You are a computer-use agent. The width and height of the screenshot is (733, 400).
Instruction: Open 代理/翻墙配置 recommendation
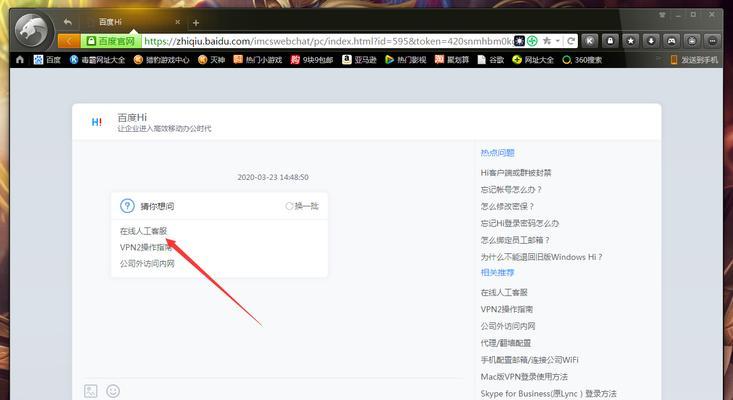[506, 343]
